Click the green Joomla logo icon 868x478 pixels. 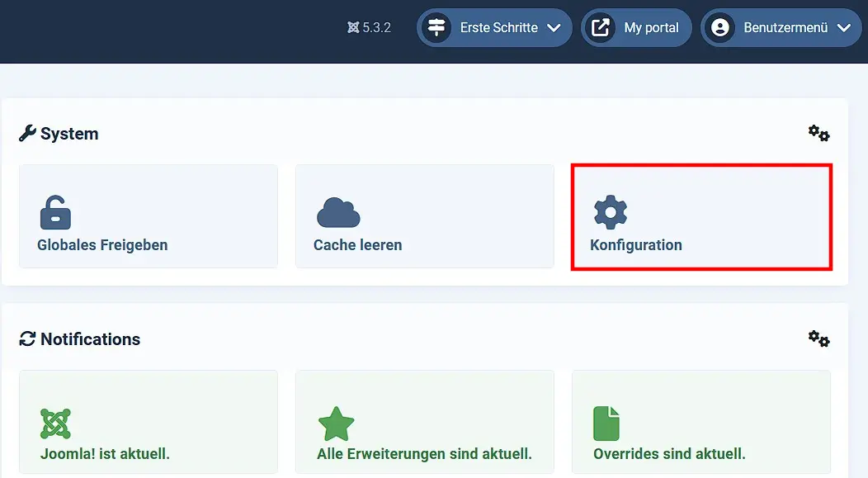[x=54, y=423]
